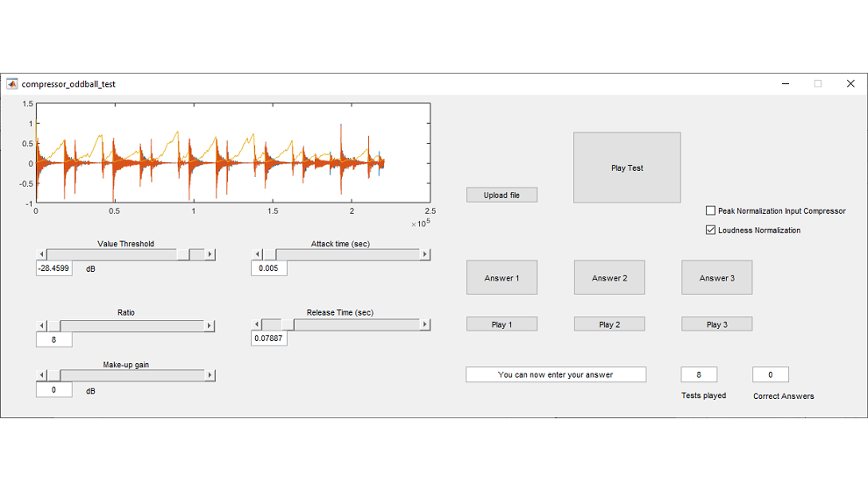The height and width of the screenshot is (491, 868).
Task: Click the Play Test button
Action: (x=627, y=167)
